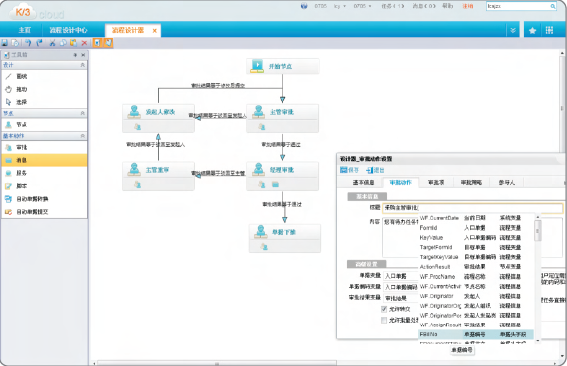Pick the highlighted 消息 message action
This screenshot has width=567, height=366.
coord(44,160)
